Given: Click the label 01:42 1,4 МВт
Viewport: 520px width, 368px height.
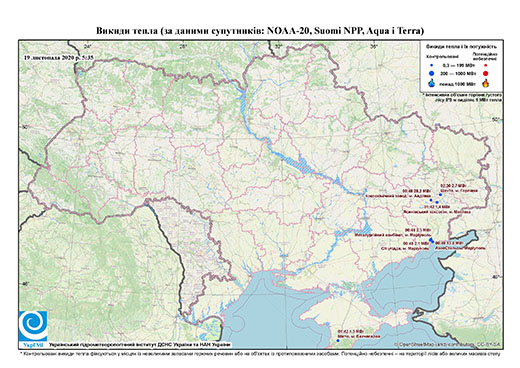Looking at the screenshot, I should tap(436, 207).
